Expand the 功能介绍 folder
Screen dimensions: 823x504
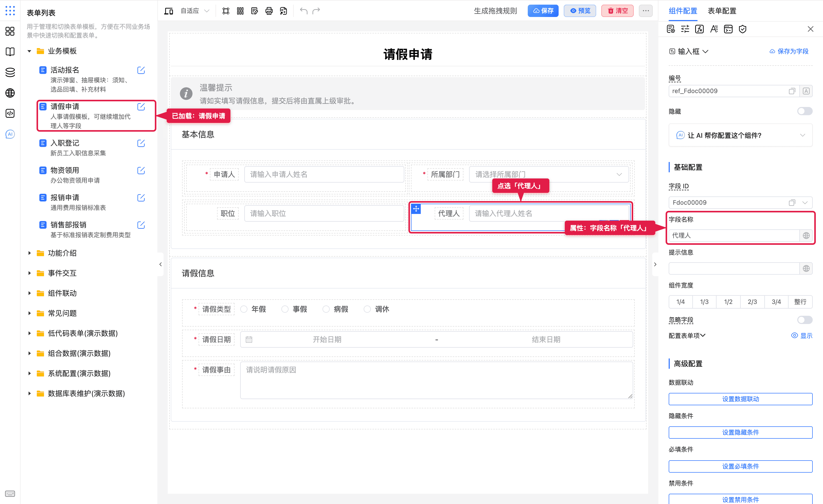point(29,253)
